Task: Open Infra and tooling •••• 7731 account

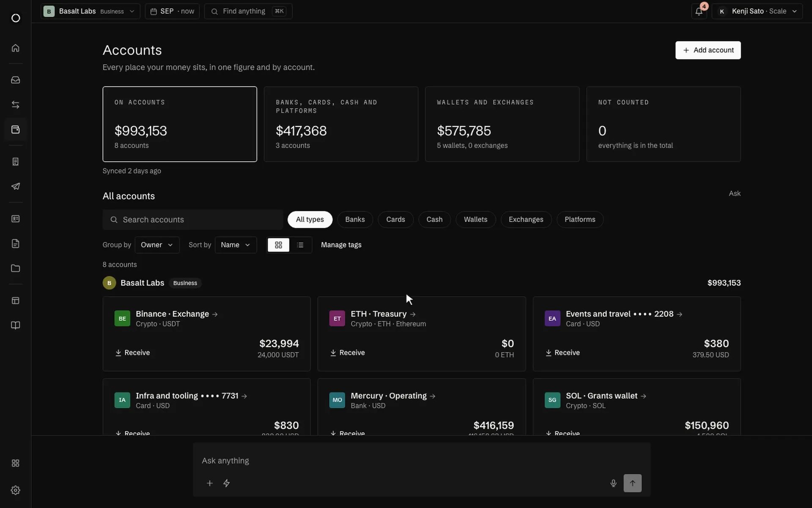Action: 192,396
